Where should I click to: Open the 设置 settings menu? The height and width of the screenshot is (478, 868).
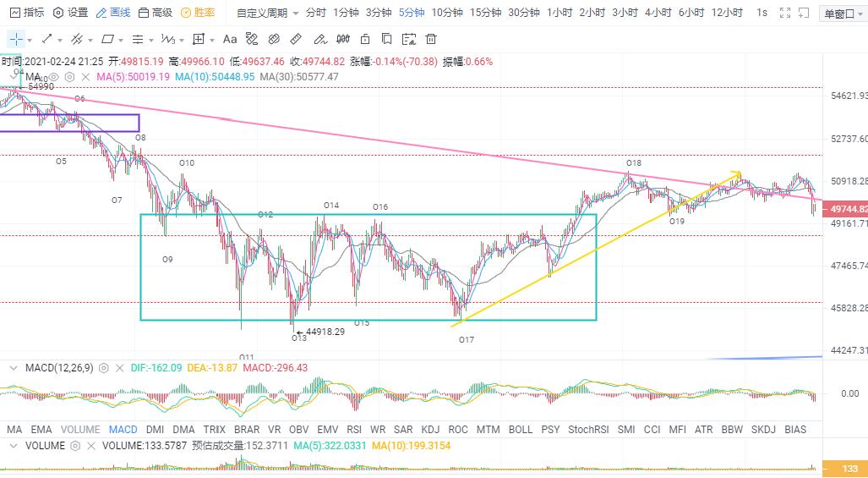click(x=70, y=12)
